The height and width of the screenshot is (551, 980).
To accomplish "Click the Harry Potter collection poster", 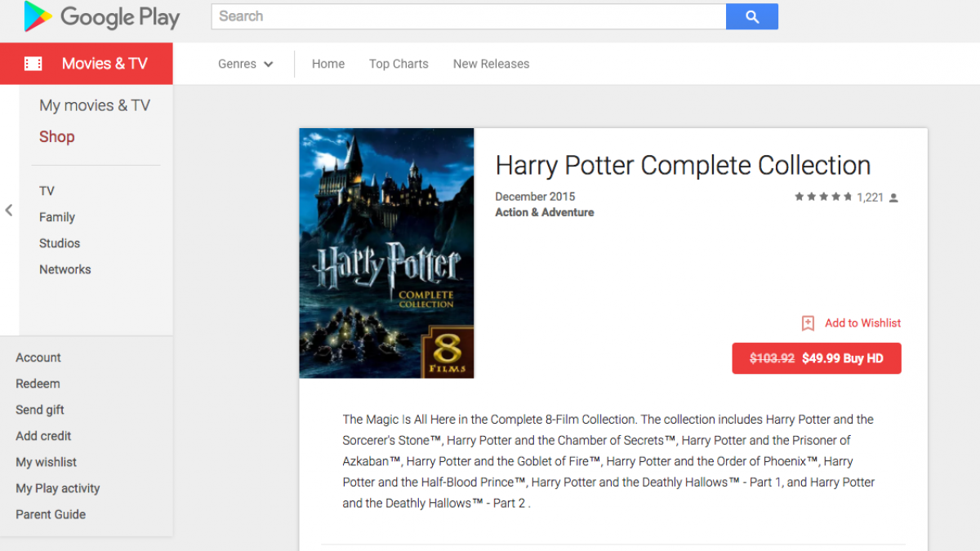I will [x=386, y=253].
